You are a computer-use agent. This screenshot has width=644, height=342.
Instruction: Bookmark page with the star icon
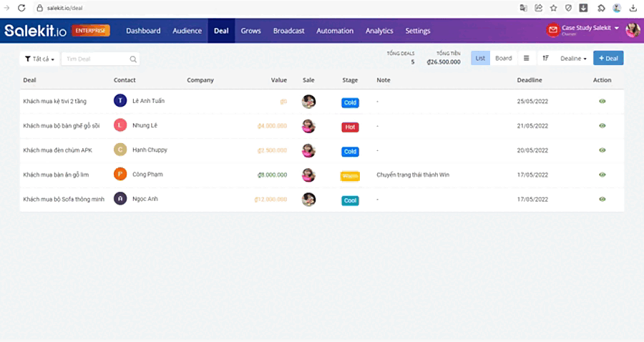554,8
